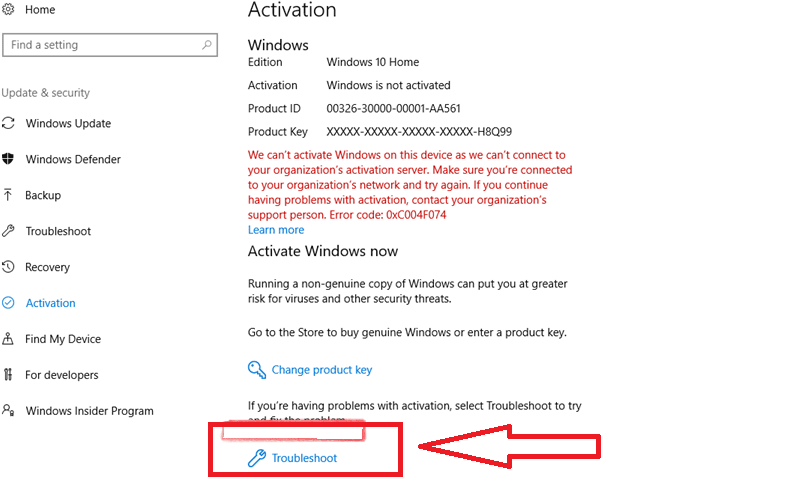The width and height of the screenshot is (802, 492).
Task: Launch the Troubleshoot link in the red box
Action: coord(304,458)
